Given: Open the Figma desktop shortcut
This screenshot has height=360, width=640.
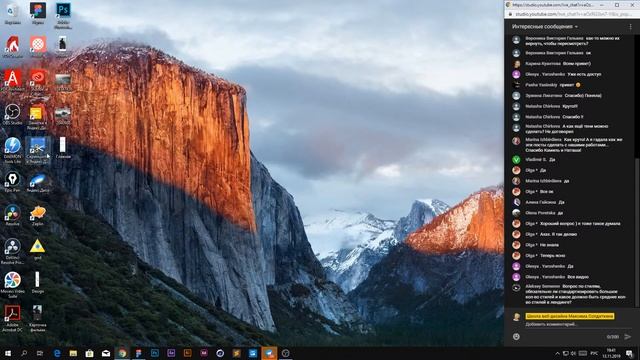Looking at the screenshot, I should click(x=38, y=13).
